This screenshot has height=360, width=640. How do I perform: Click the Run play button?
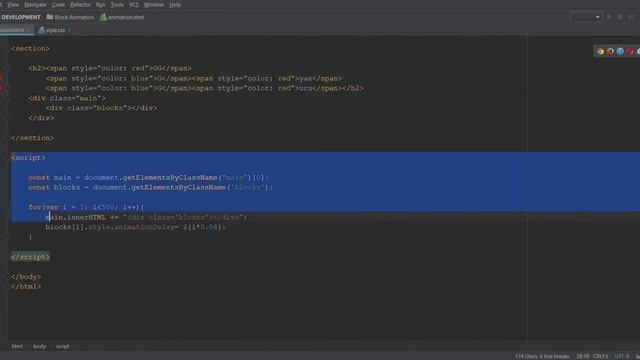(x=609, y=17)
